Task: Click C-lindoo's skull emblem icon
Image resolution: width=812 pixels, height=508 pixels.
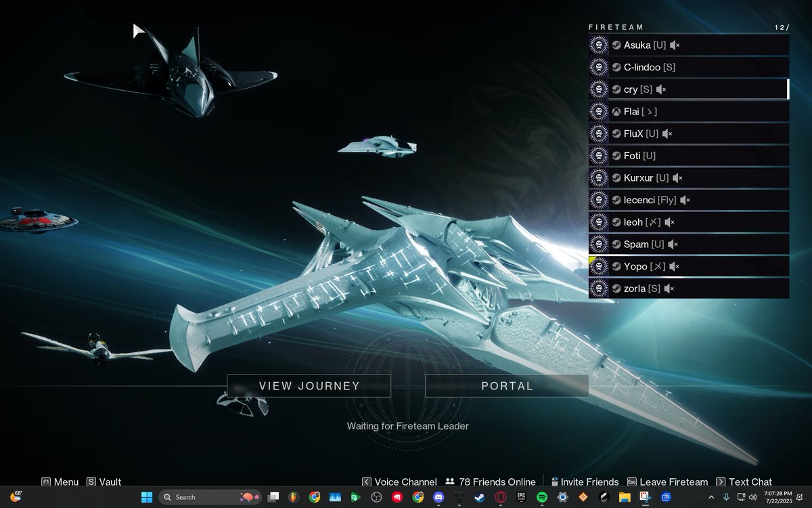Action: tap(597, 67)
